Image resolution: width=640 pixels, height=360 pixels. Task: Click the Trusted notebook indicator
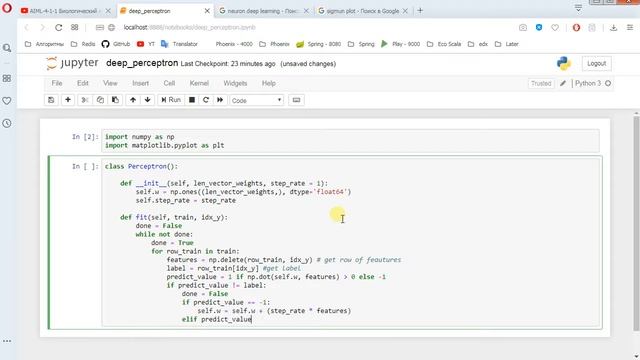541,83
